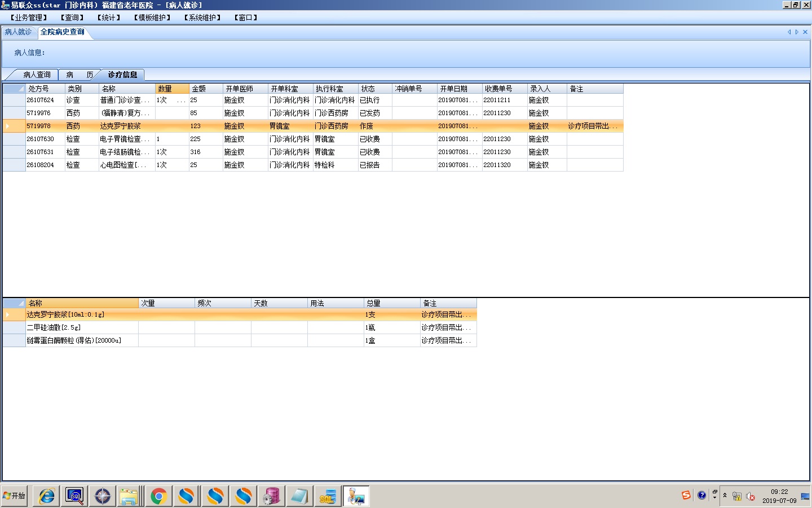Open the 【业务管理】 menu

(x=29, y=17)
